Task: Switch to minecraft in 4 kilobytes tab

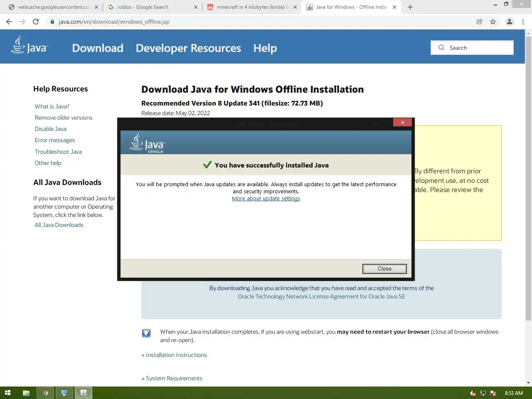Action: point(253,7)
